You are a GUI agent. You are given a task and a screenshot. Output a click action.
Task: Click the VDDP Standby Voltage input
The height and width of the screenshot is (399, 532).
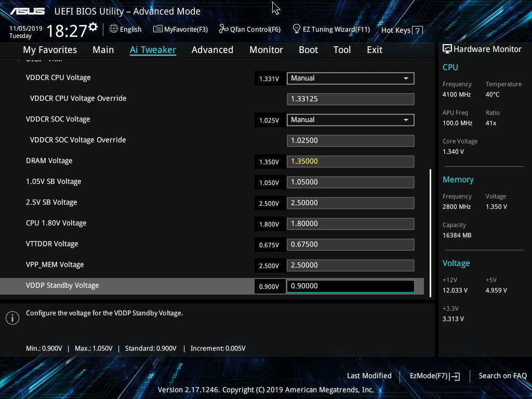tap(351, 286)
